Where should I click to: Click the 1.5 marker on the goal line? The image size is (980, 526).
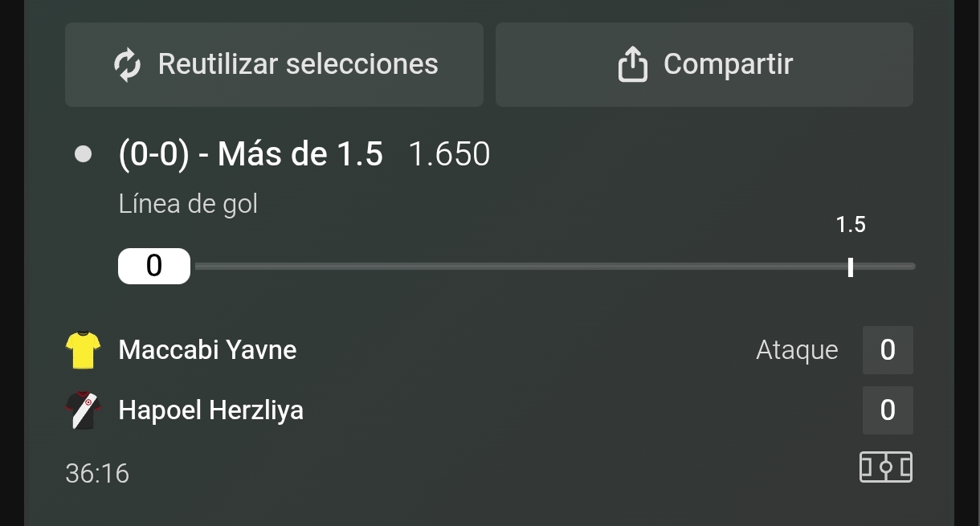851,267
